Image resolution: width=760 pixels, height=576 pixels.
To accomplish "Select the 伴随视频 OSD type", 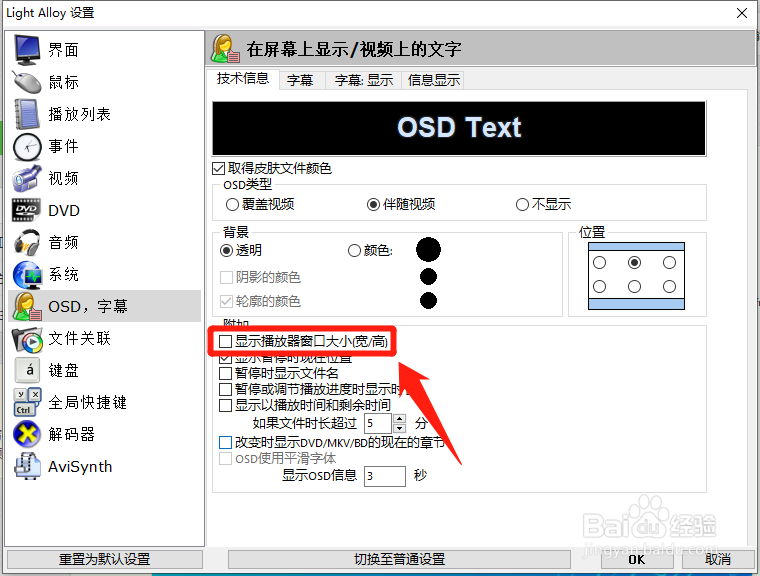I will click(x=373, y=205).
